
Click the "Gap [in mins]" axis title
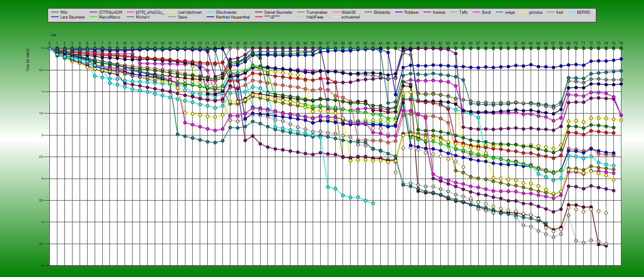(x=27, y=60)
